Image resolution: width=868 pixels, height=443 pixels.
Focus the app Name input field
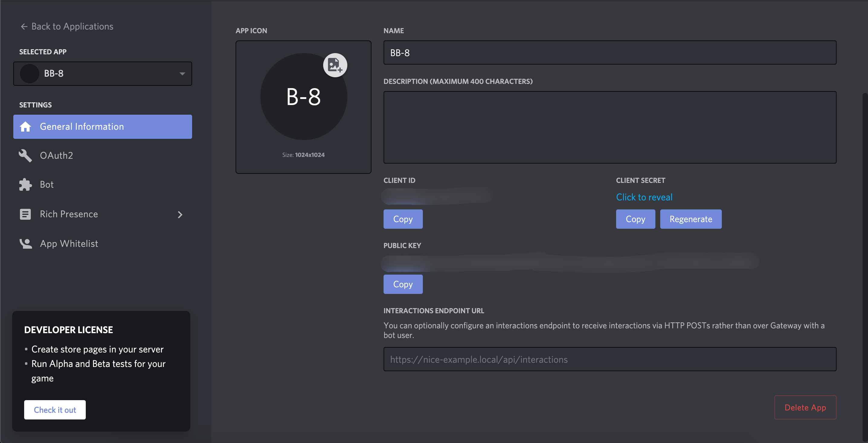pyautogui.click(x=610, y=53)
